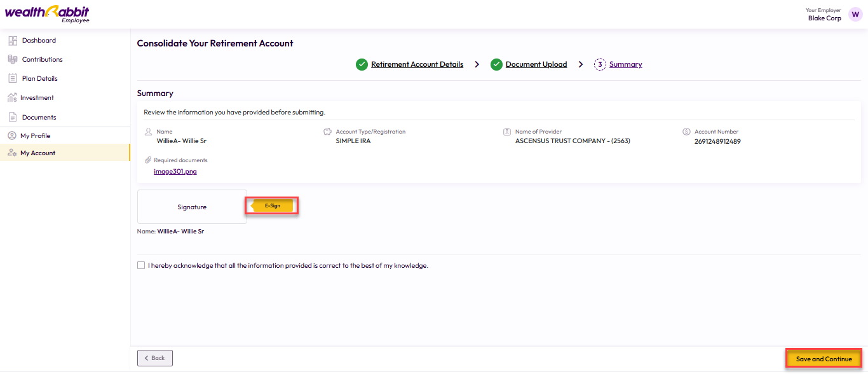Select the green check beside Document Upload
This screenshot has height=374, width=868.
point(496,64)
